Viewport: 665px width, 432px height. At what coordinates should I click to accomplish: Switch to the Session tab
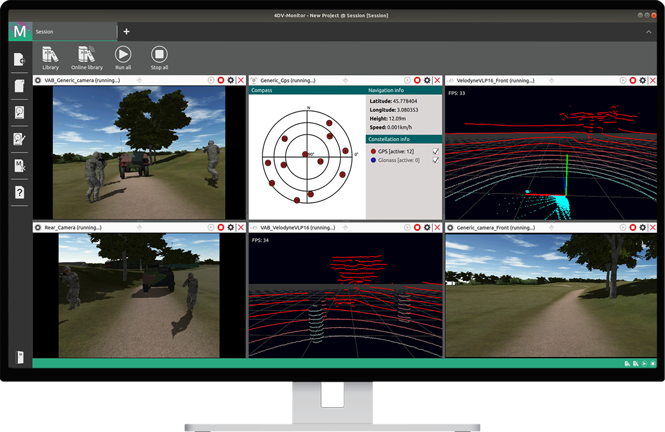(x=45, y=32)
